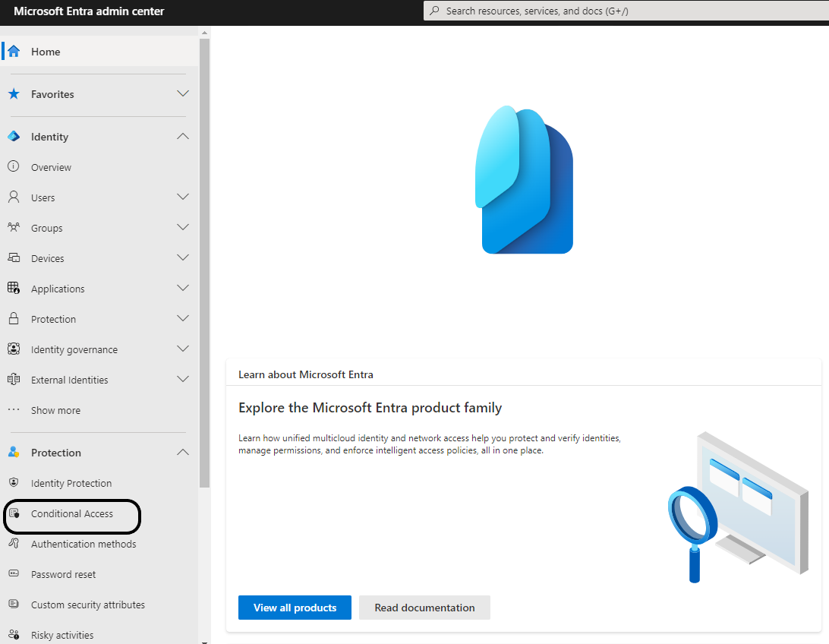Click Explore the Microsoft Entra product family

point(370,408)
